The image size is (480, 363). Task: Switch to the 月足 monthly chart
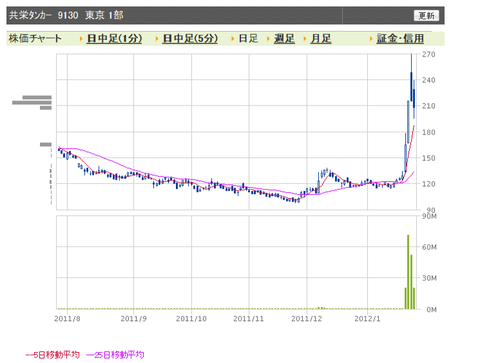321,39
